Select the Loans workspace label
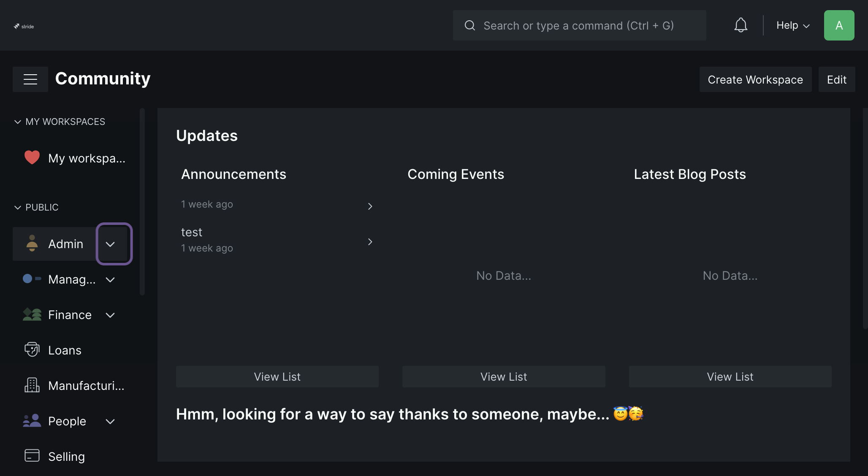The width and height of the screenshot is (868, 476). pos(65,350)
